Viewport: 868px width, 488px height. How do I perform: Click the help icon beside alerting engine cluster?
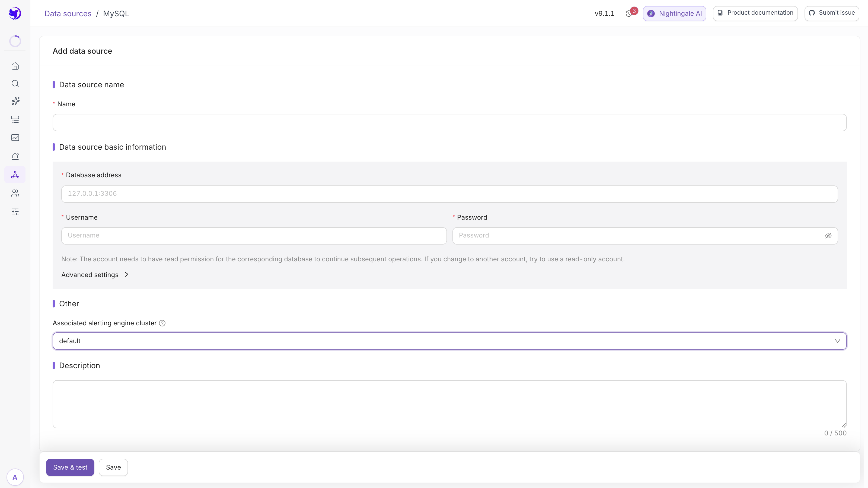point(162,323)
